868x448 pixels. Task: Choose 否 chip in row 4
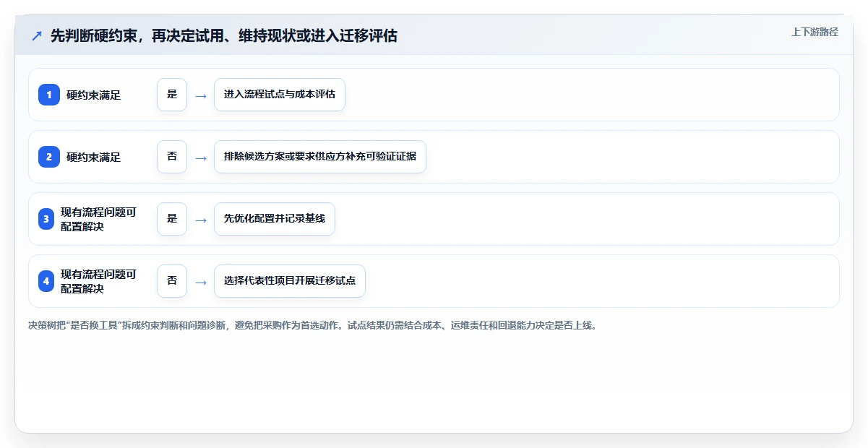coord(172,281)
